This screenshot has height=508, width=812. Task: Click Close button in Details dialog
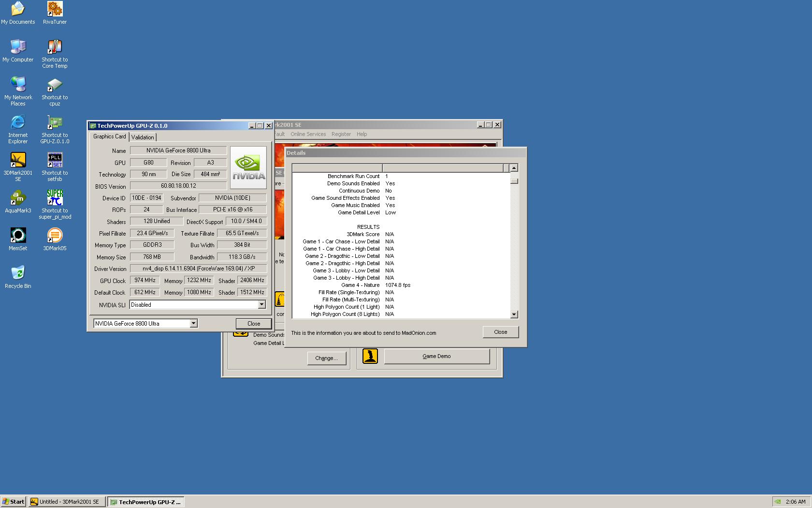click(x=500, y=332)
